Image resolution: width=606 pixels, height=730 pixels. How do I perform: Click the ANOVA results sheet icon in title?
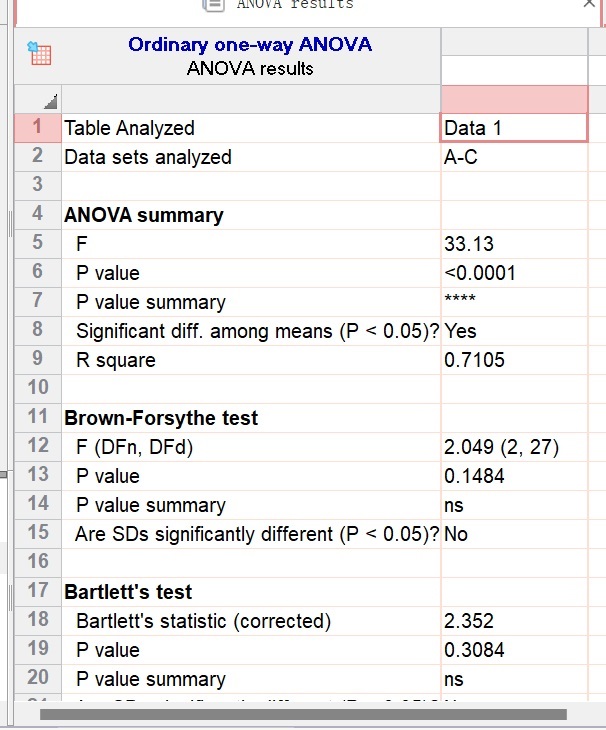[x=213, y=5]
